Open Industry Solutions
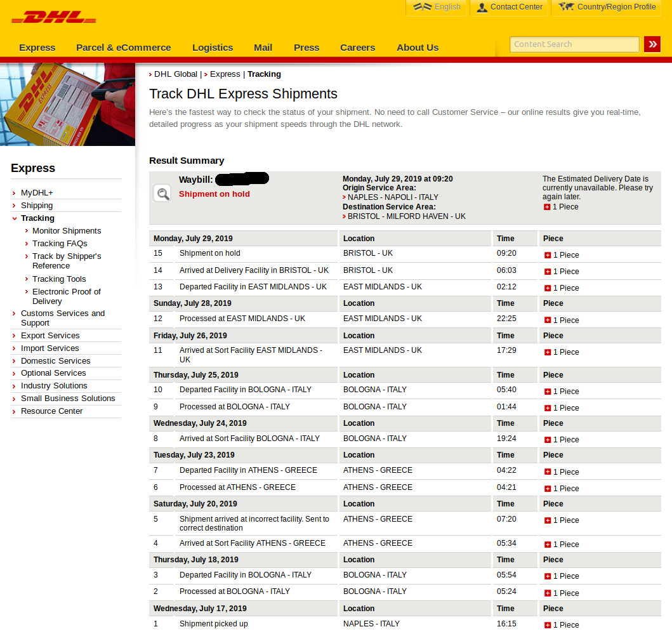 click(54, 386)
